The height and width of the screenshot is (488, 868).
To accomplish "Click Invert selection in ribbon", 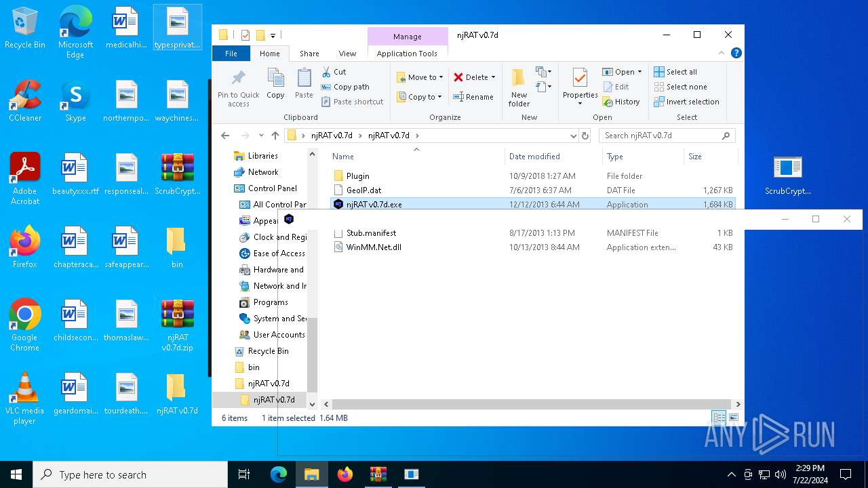I will (686, 102).
